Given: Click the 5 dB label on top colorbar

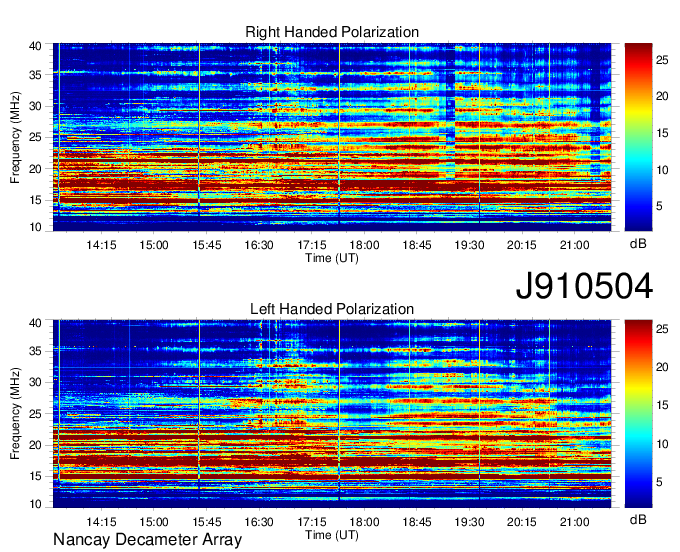Looking at the screenshot, I should coord(659,206).
